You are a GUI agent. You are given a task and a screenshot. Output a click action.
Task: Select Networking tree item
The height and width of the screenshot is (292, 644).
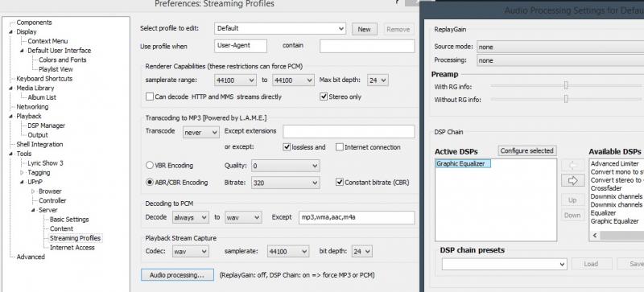point(32,107)
